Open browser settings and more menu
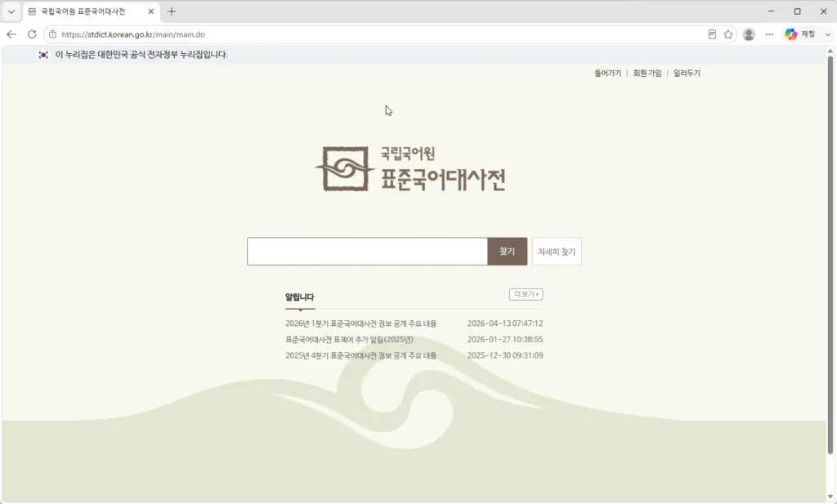This screenshot has height=504, width=837. click(x=769, y=34)
